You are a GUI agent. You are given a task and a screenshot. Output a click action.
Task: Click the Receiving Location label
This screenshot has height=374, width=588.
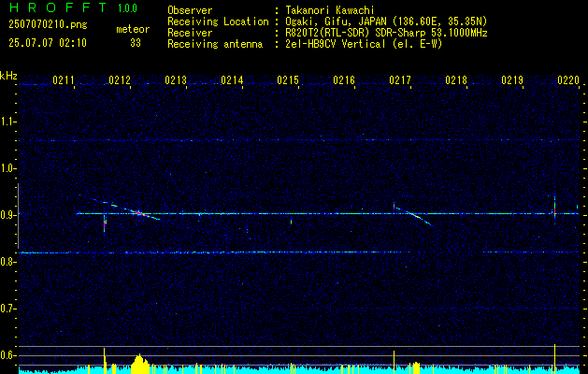tap(218, 22)
